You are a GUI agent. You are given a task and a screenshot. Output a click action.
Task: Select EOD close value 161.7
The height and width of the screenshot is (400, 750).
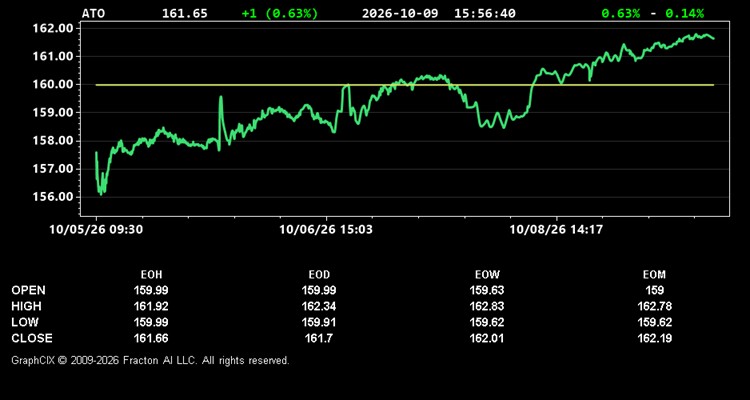[x=319, y=338]
